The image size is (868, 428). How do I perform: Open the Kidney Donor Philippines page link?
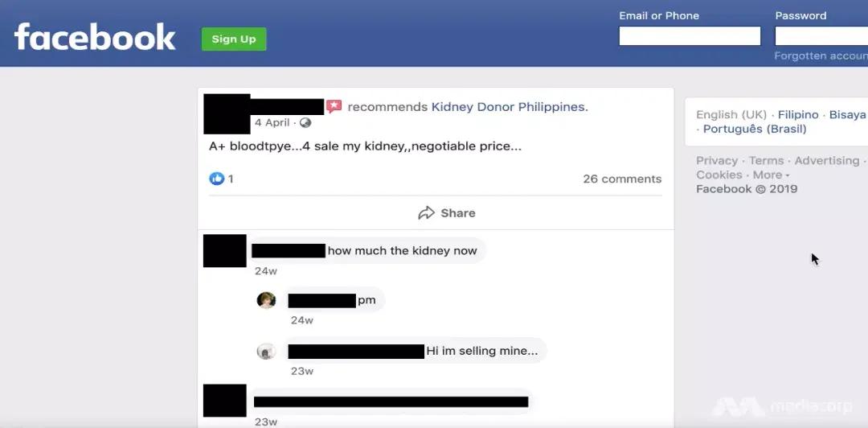509,107
